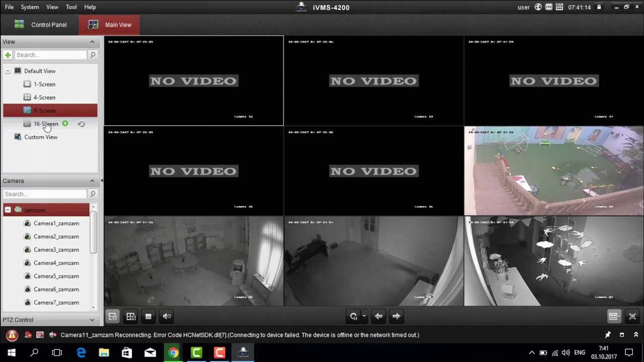This screenshot has height=362, width=644.
Task: Click the alarm warning icon
Action: click(x=12, y=335)
